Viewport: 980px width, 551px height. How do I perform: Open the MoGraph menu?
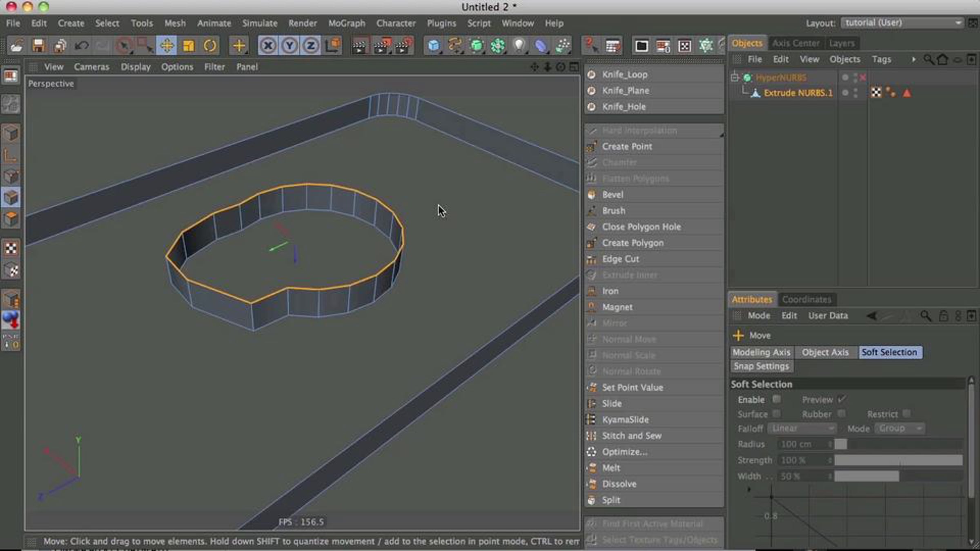(x=347, y=23)
